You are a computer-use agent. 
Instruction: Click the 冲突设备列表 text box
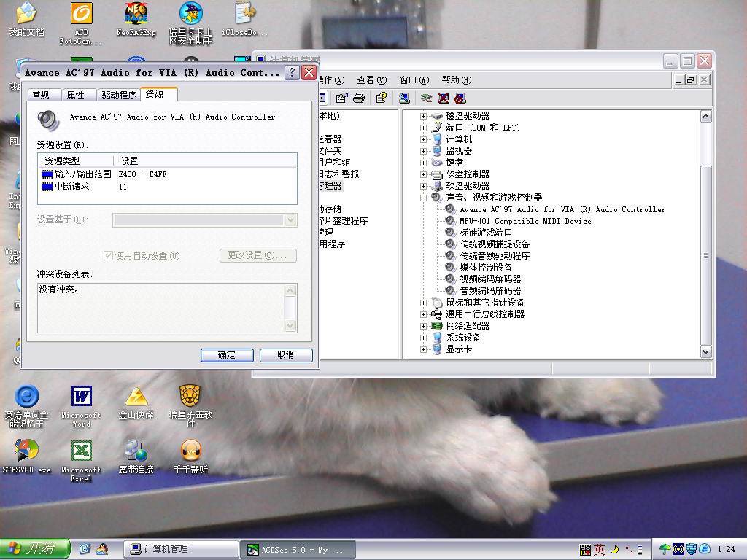(x=167, y=308)
